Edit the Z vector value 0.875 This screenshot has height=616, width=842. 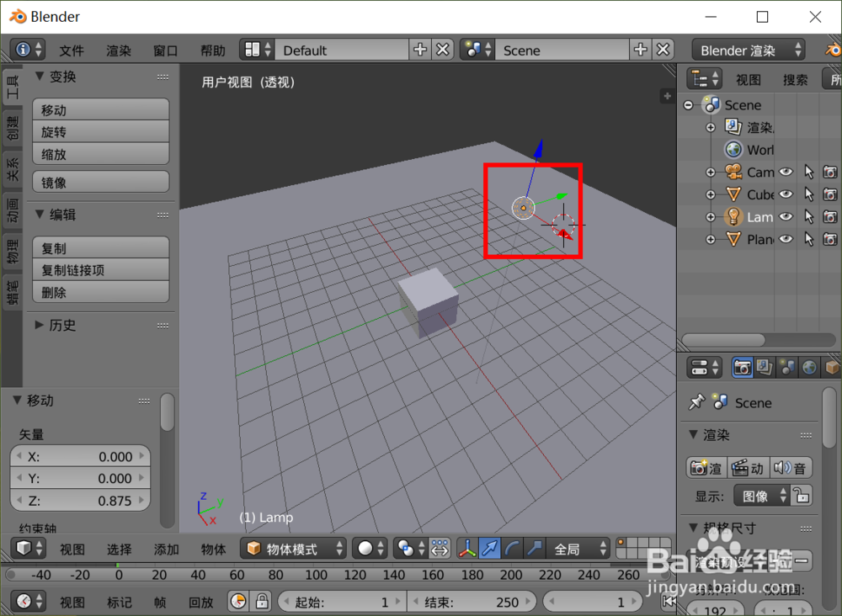click(x=80, y=501)
